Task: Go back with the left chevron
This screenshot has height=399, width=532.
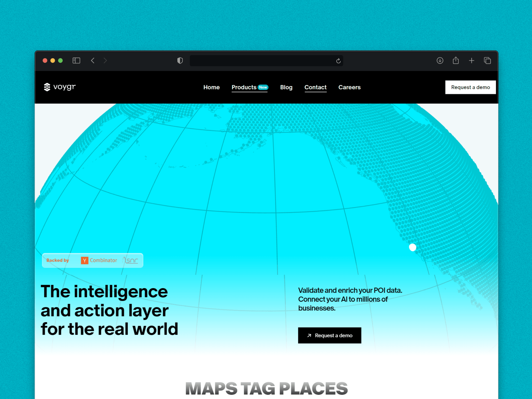Action: (93, 60)
